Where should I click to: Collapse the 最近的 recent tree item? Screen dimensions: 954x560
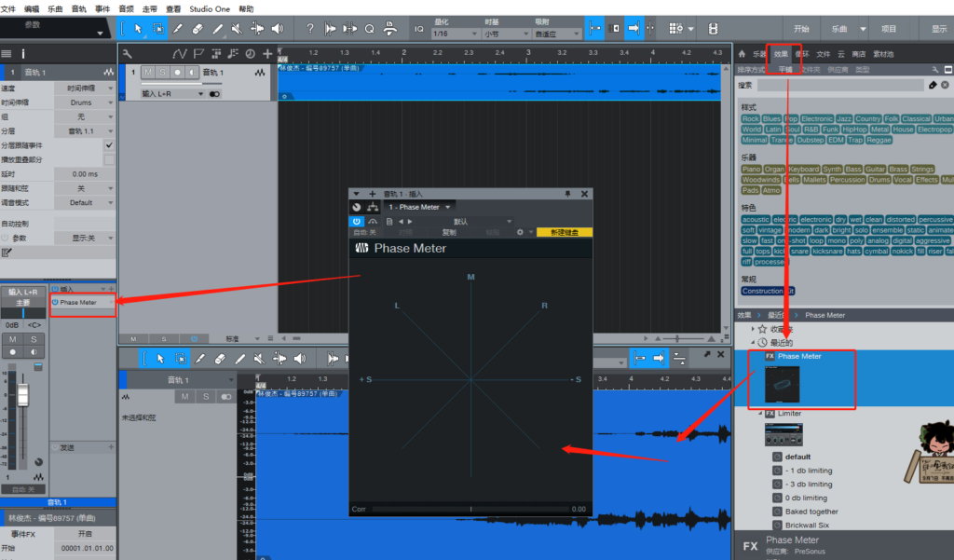click(753, 343)
